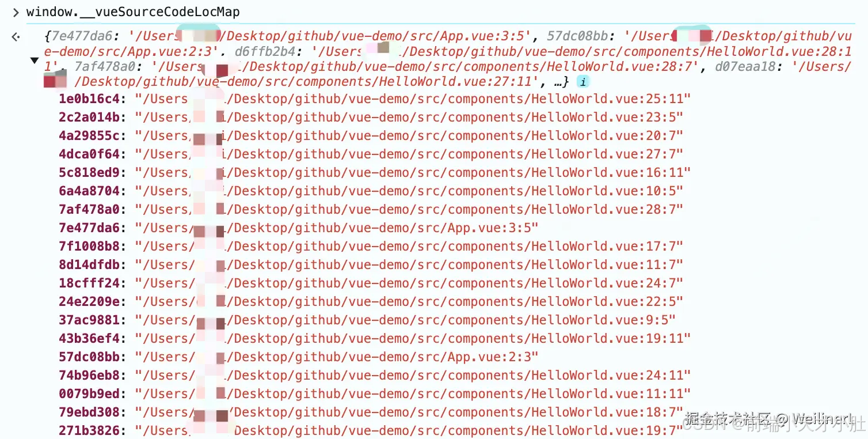
Task: Click the path value ending HelloWorld.vue:24:11
Action: tap(413, 375)
